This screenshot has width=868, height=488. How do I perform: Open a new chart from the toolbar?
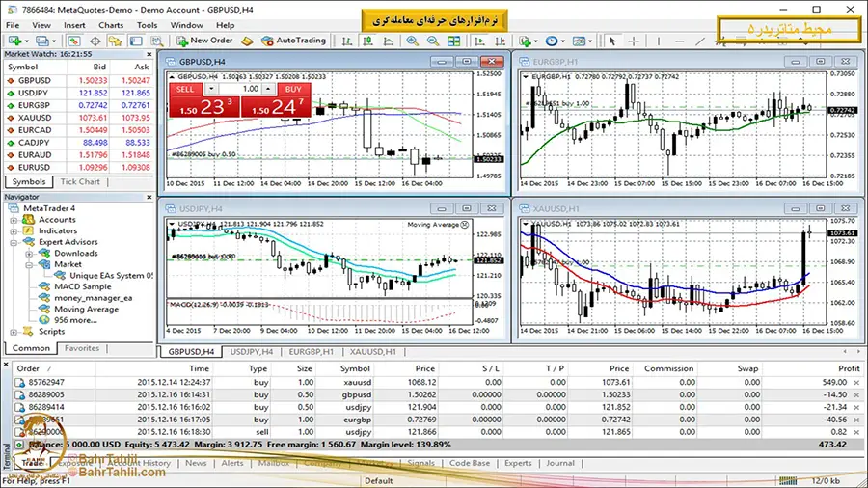[14, 41]
